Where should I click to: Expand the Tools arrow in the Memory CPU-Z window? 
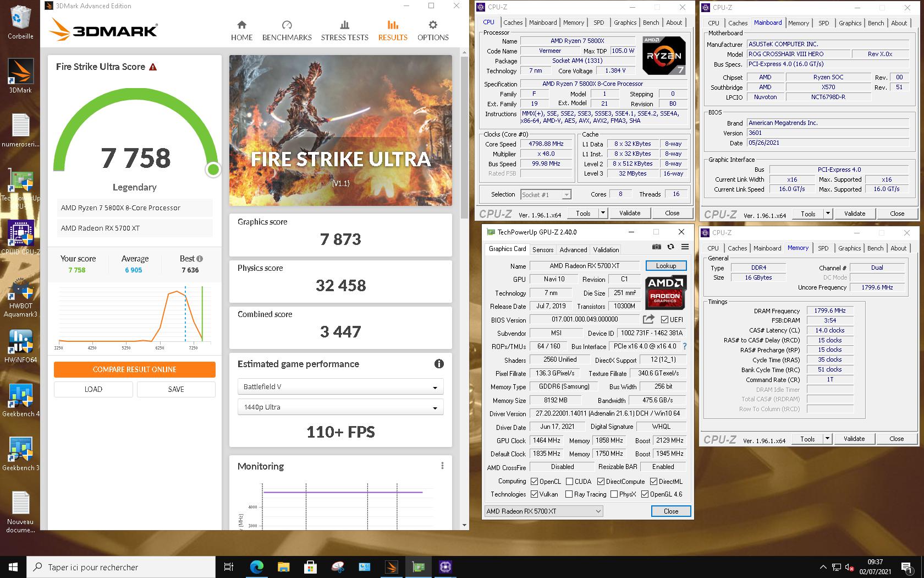click(827, 439)
